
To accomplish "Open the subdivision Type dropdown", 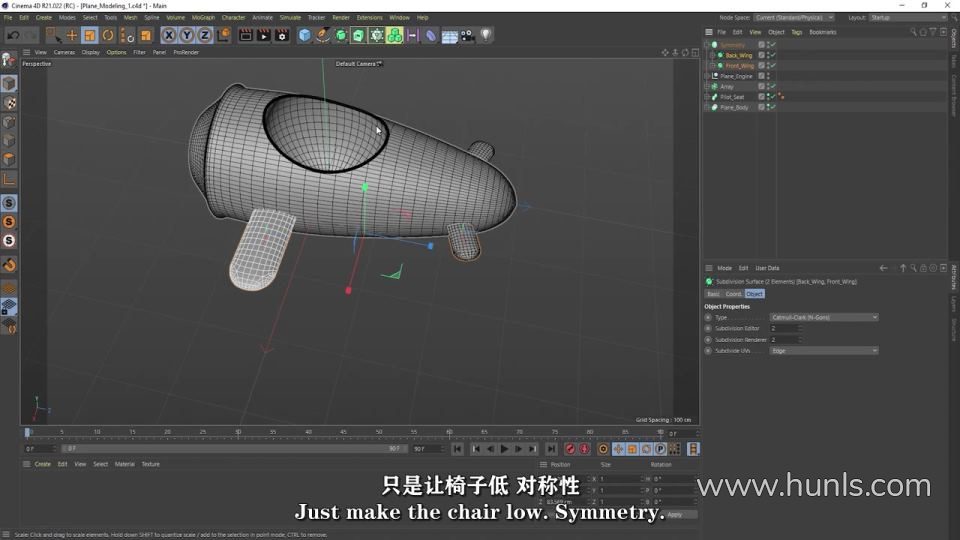I will (824, 317).
